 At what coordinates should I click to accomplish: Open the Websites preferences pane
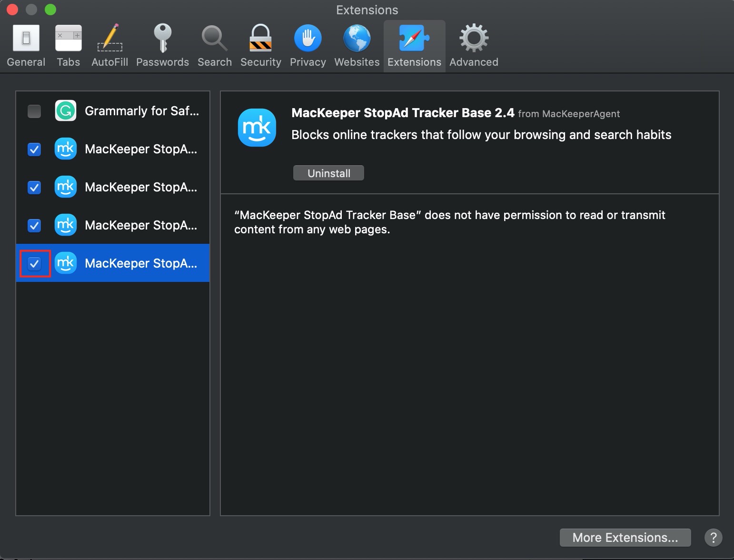[357, 46]
